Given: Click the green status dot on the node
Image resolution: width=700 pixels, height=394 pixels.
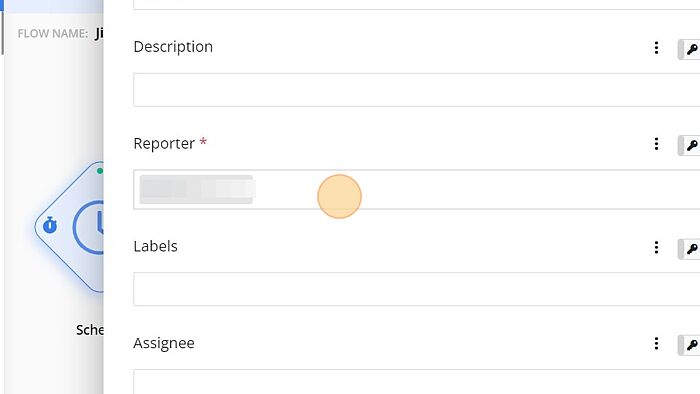Looking at the screenshot, I should [x=100, y=170].
